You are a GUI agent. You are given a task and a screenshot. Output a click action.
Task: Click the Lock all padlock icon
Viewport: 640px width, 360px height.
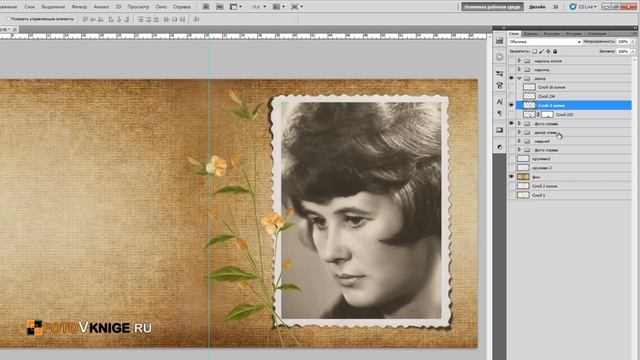pos(555,51)
